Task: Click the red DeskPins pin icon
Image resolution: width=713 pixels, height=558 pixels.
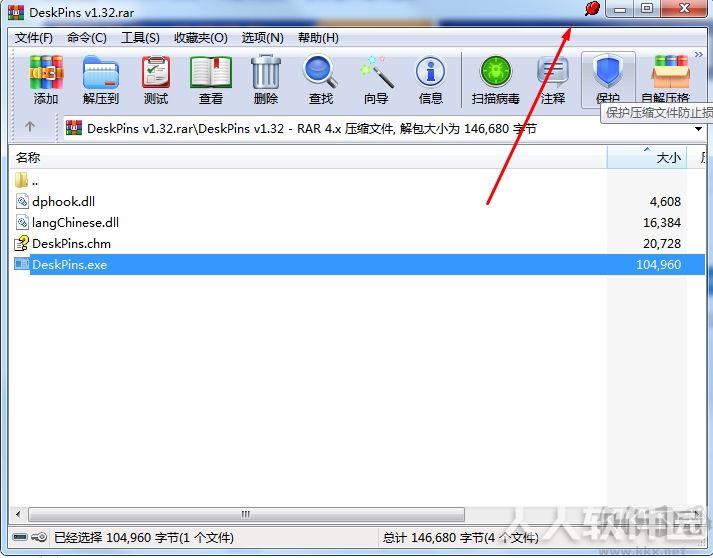Action: pyautogui.click(x=592, y=8)
